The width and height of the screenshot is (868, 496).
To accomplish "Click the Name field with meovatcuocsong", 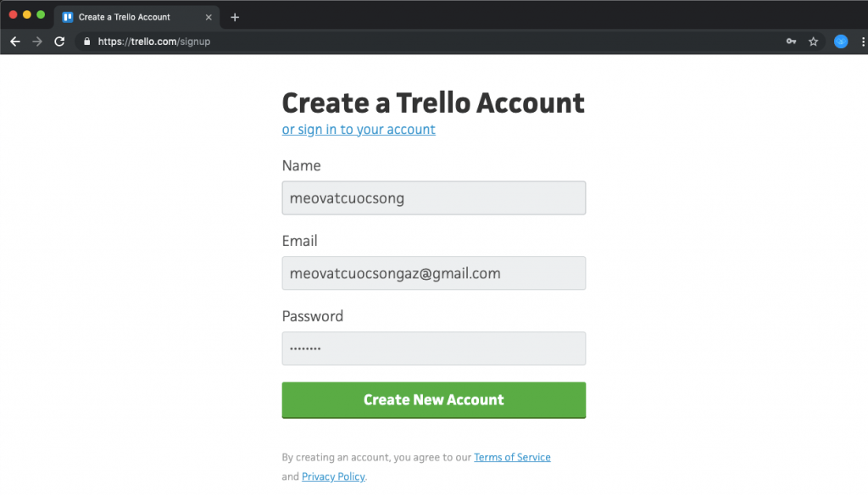I will tap(434, 198).
